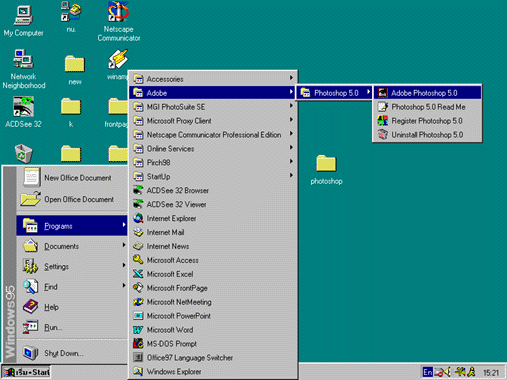The height and width of the screenshot is (380, 507).
Task: Expand Netscape Communicator Professional Edition group
Action: pyautogui.click(x=213, y=135)
